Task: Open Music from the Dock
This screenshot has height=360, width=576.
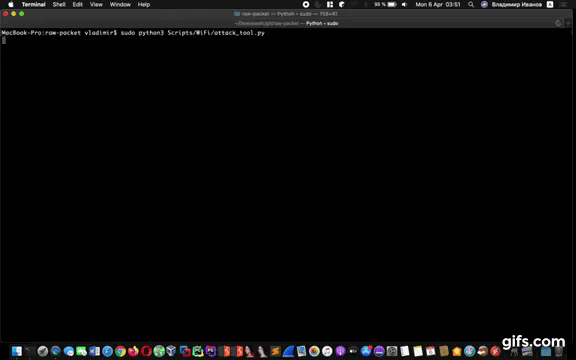Action: coord(327,351)
